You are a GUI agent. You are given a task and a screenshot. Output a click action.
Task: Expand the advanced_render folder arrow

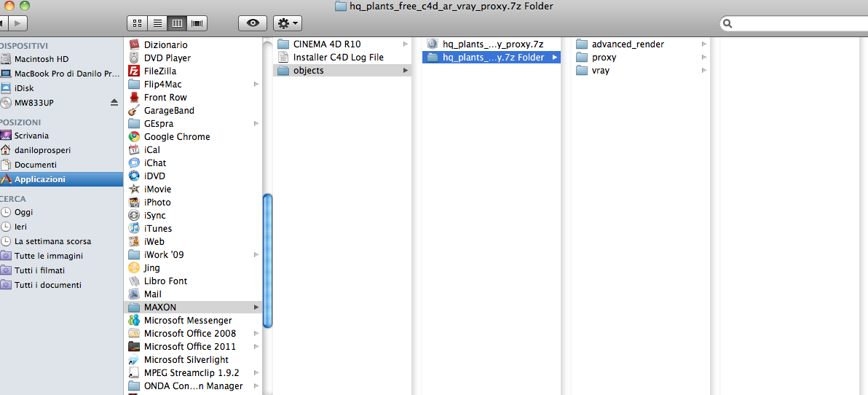tap(703, 44)
